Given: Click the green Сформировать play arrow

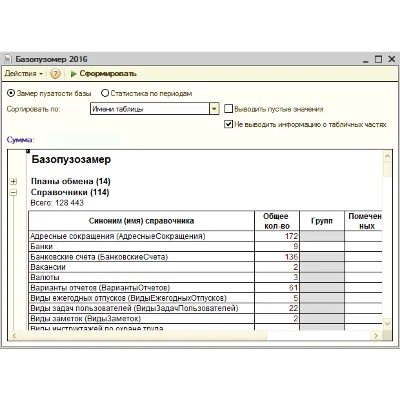Looking at the screenshot, I should 74,74.
